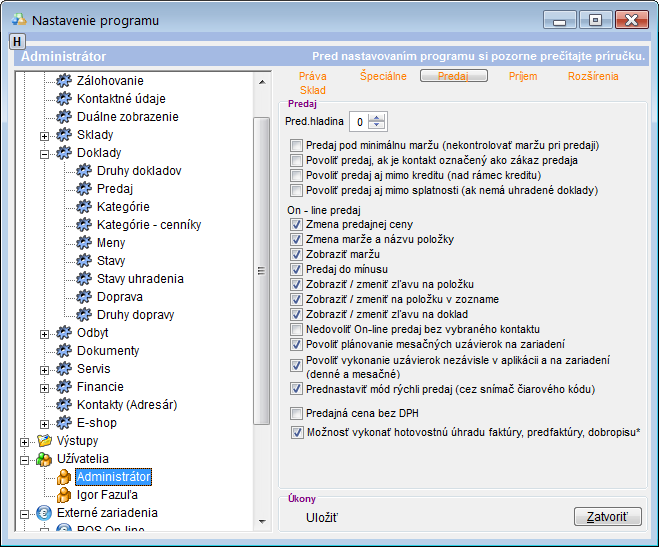Screen dimensions: 659x547
Task: Click the Externé zariadenia icon
Action: (x=44, y=513)
